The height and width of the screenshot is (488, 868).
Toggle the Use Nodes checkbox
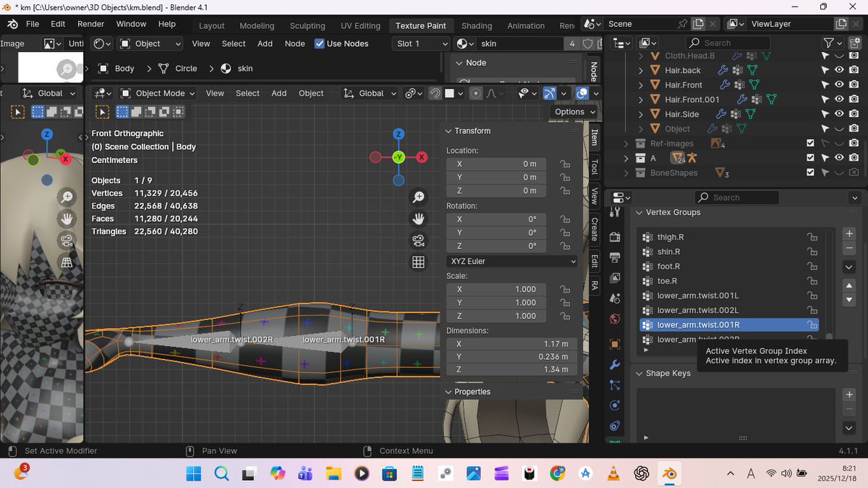[320, 43]
